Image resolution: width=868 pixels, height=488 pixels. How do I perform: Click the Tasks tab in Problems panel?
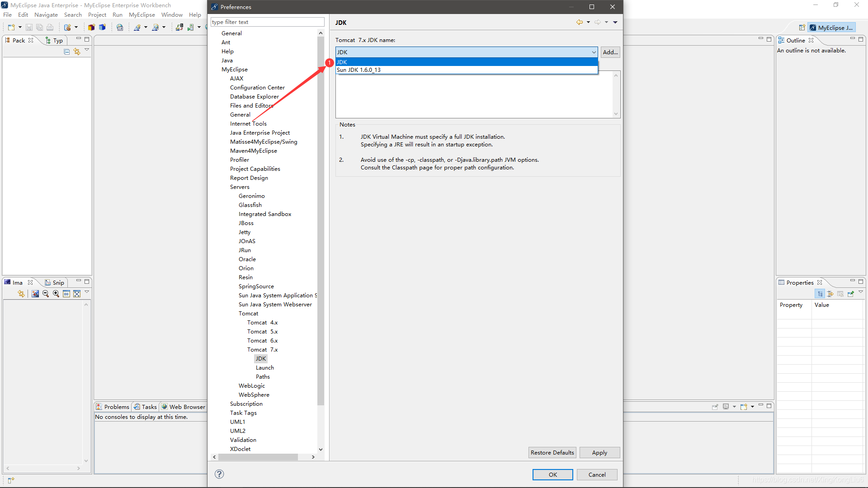click(x=146, y=406)
